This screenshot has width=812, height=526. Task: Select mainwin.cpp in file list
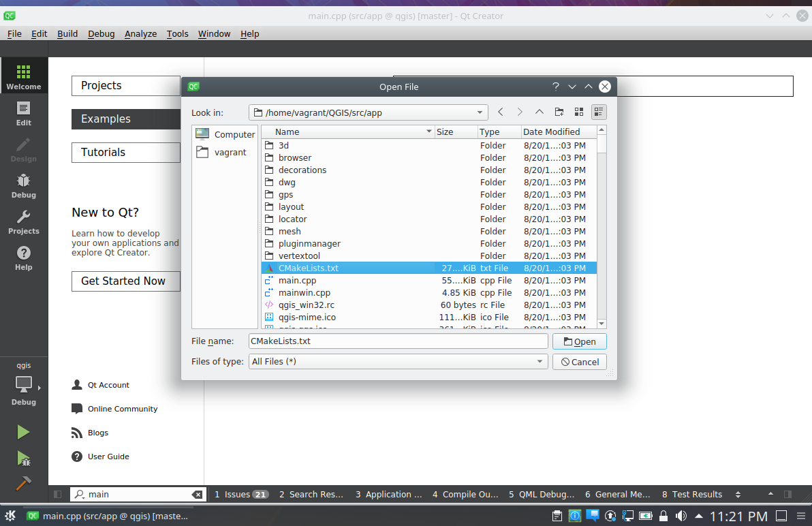(x=428, y=292)
